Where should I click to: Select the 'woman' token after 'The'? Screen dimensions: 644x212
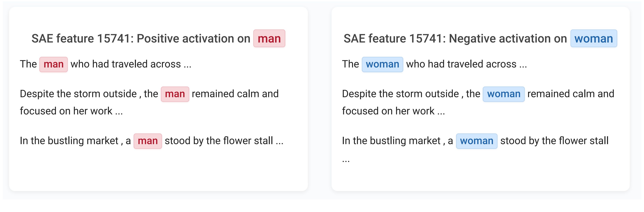click(x=382, y=64)
